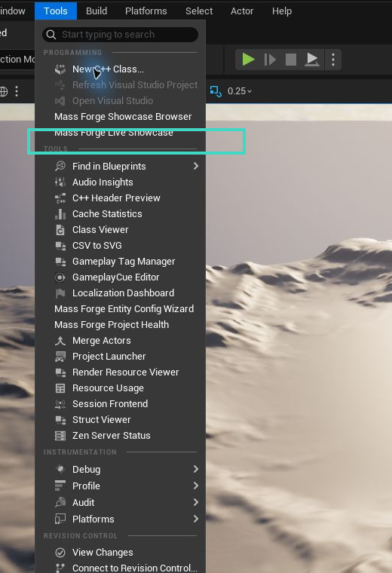Click the Zen Server Status icon
This screenshot has height=573, width=392.
(x=60, y=436)
